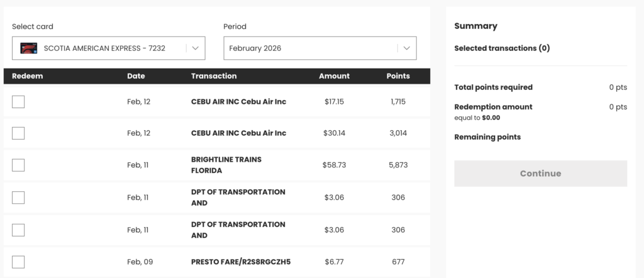Click the Redeem column header
This screenshot has height=278, width=644.
[28, 76]
